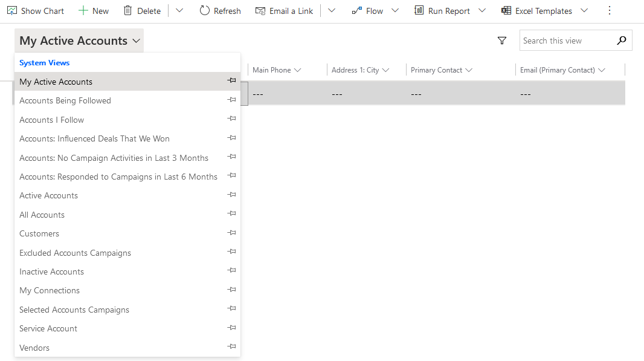Viewport: 644px width, 361px height.
Task: Click the Show Chart icon
Action: [13, 10]
